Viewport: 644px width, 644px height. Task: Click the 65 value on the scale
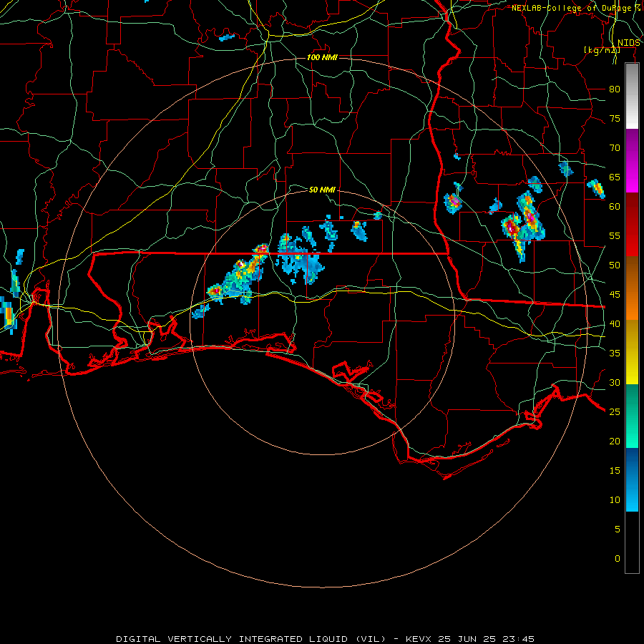coord(615,177)
